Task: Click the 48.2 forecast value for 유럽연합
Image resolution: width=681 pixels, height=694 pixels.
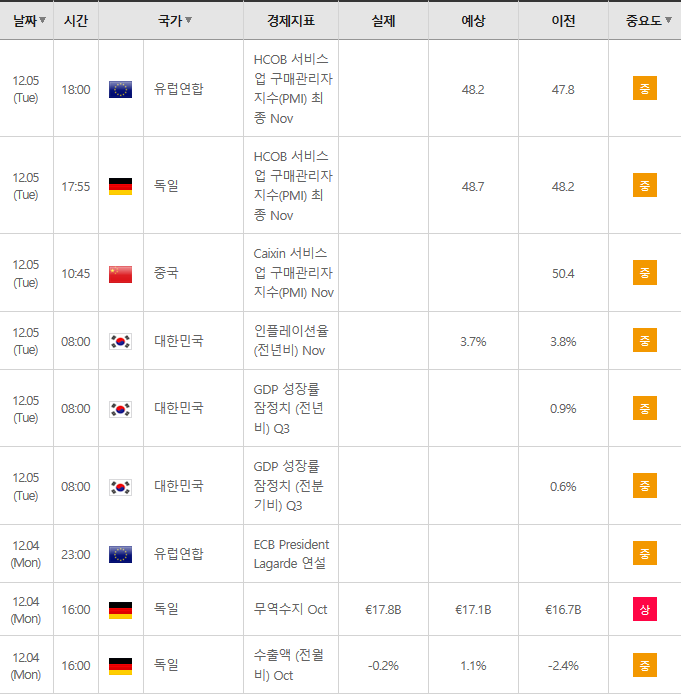Action: pos(473,89)
